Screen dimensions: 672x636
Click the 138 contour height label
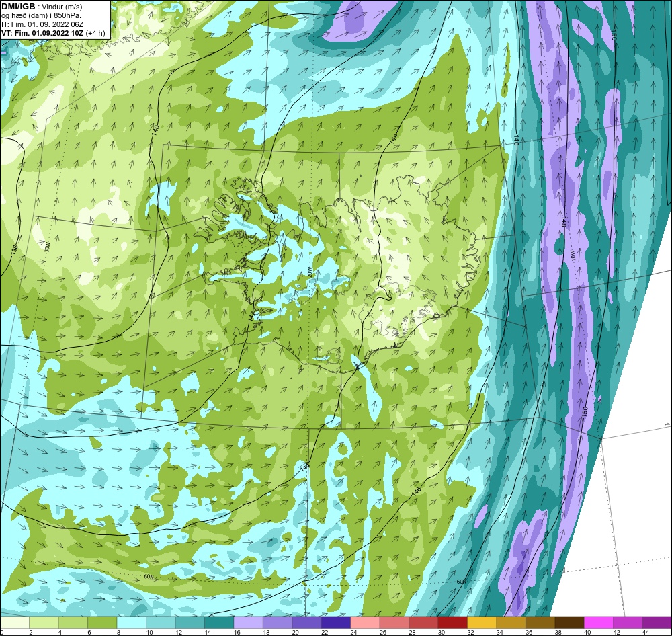(15, 249)
